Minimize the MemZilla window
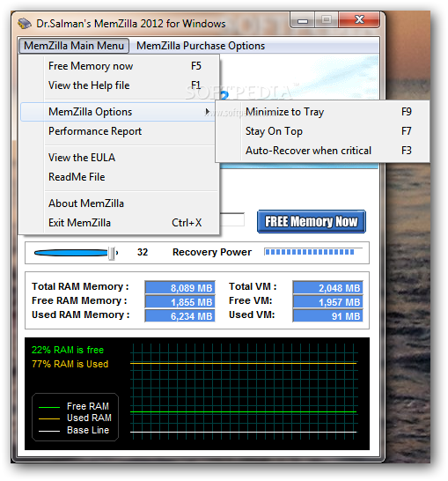The width and height of the screenshot is (448, 481). tap(303, 20)
